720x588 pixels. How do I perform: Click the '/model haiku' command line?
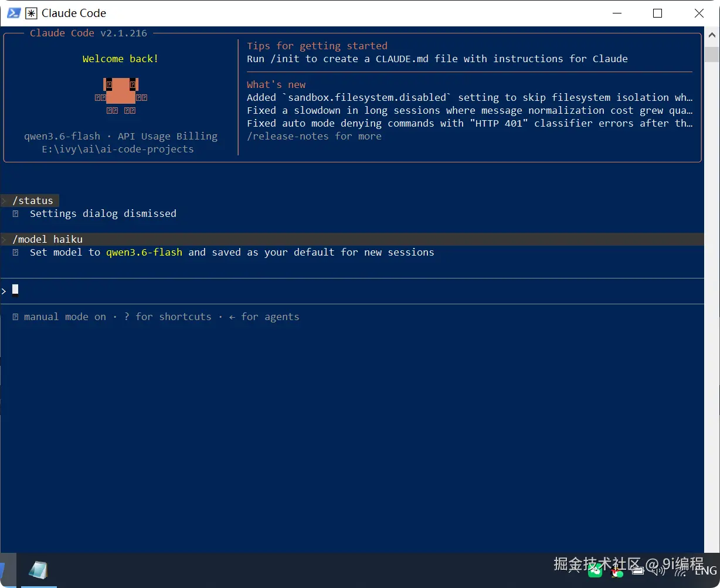(352, 239)
